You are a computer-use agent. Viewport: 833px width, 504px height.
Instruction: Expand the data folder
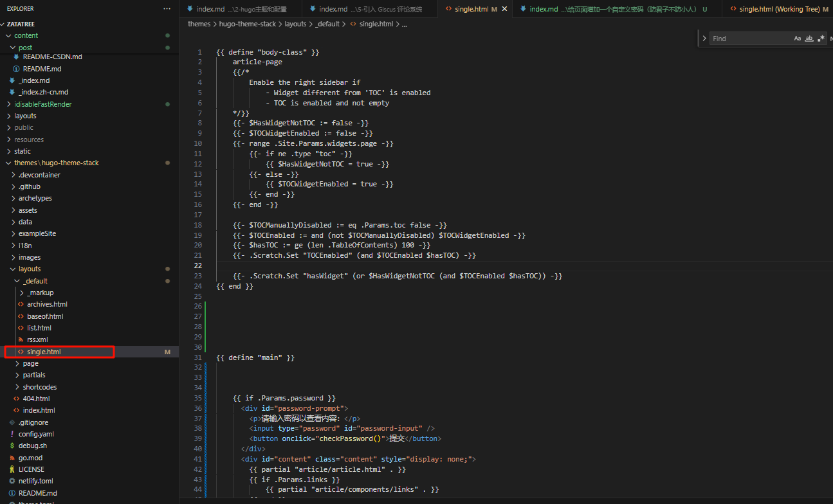(x=13, y=222)
